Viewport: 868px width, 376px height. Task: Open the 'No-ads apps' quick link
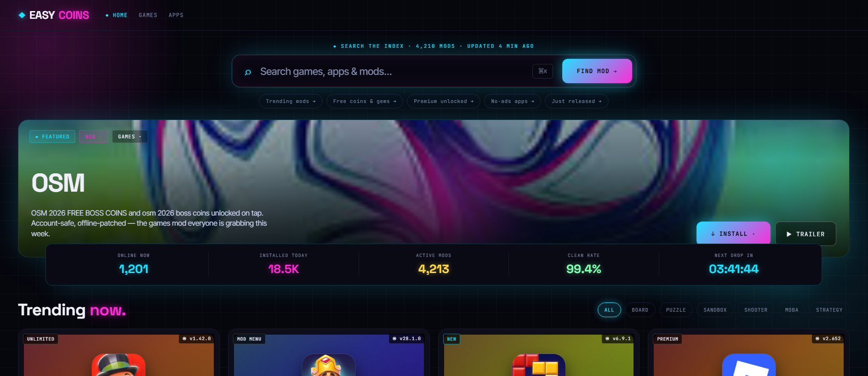pyautogui.click(x=513, y=101)
